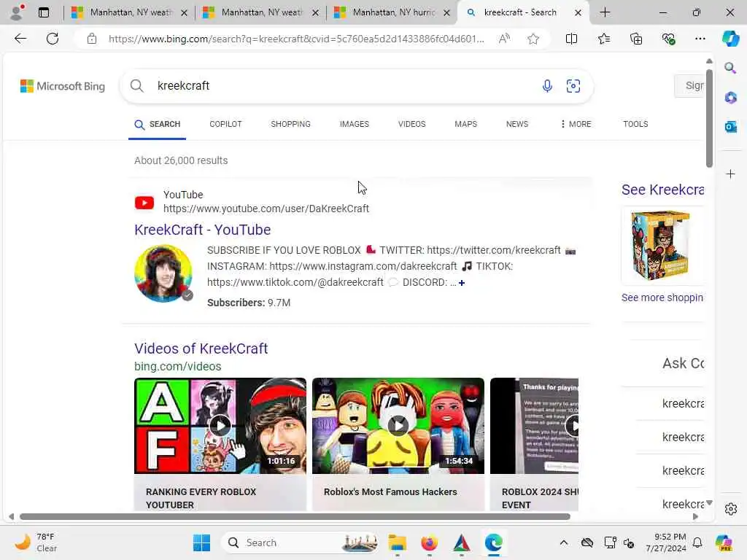The height and width of the screenshot is (560, 747).
Task: Open sidebar settings gear icon
Action: click(x=730, y=509)
